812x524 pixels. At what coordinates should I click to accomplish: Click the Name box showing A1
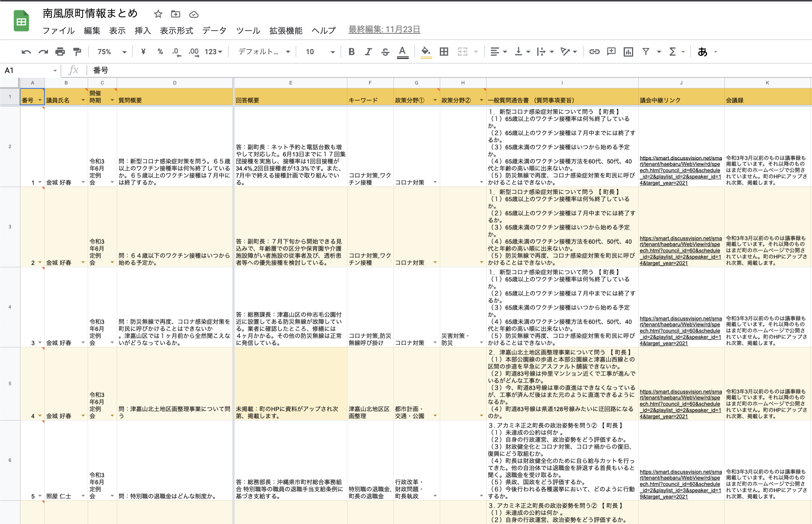(30, 70)
